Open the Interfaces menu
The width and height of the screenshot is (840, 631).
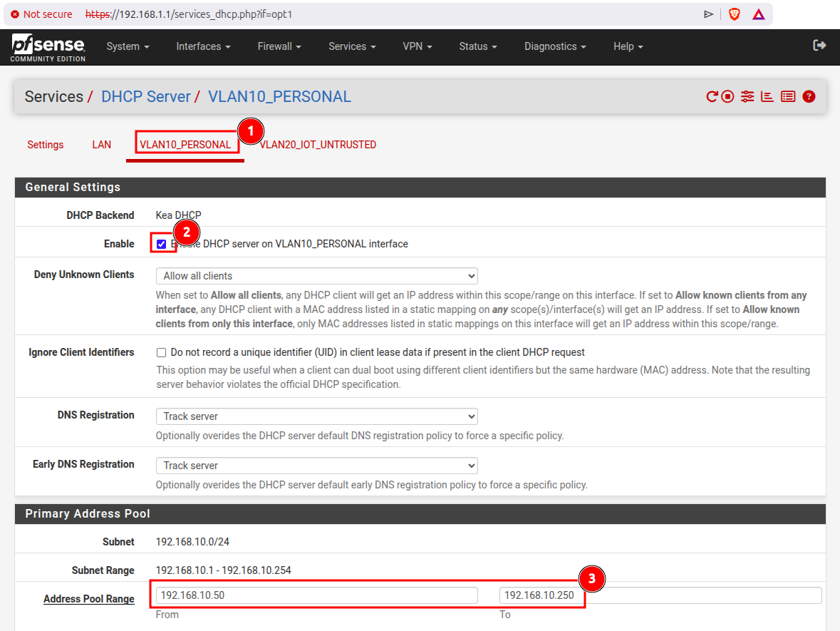[203, 46]
